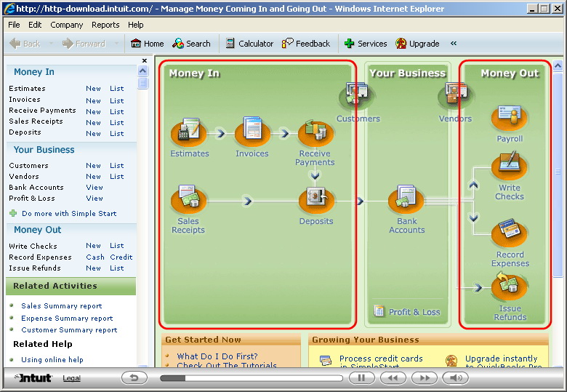Open Sales Summary report link
The width and height of the screenshot is (567, 392).
62,306
